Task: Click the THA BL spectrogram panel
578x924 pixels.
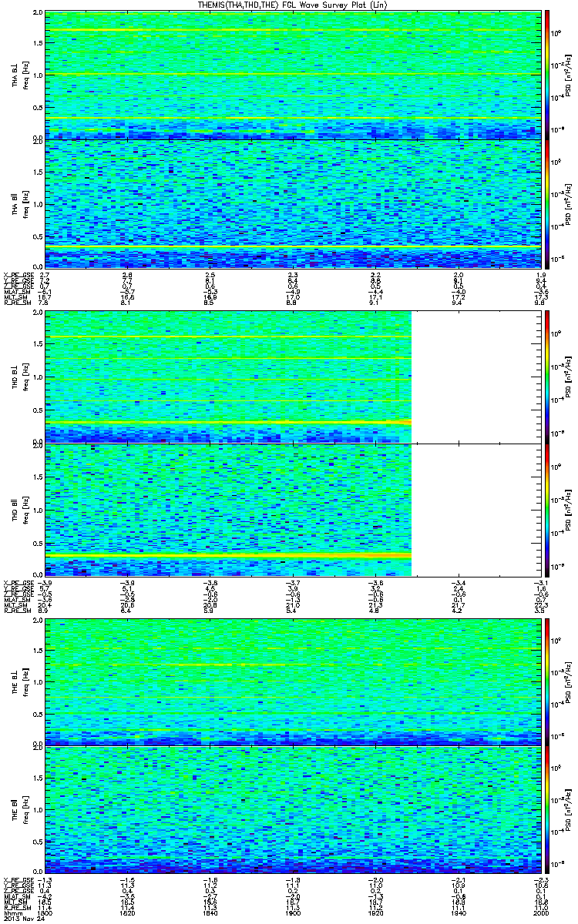Action: click(x=293, y=74)
